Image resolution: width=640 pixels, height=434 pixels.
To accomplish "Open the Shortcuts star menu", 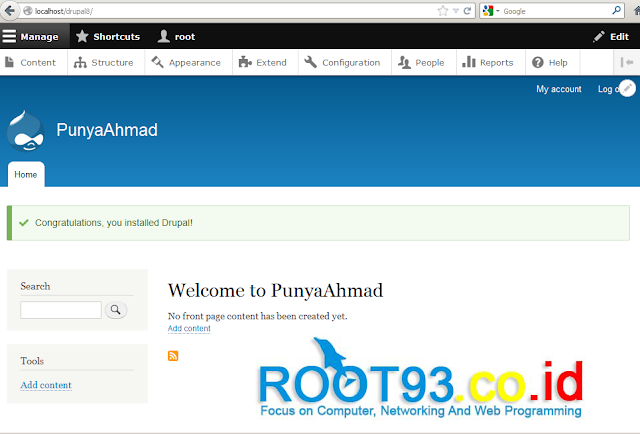I will pyautogui.click(x=108, y=36).
